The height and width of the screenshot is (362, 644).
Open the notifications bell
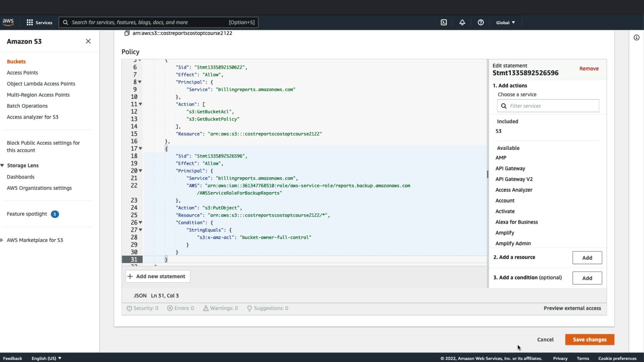(462, 22)
